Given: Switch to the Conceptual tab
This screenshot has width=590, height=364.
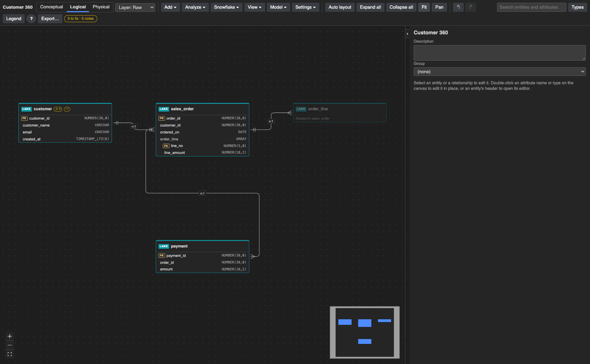Looking at the screenshot, I should click(52, 7).
